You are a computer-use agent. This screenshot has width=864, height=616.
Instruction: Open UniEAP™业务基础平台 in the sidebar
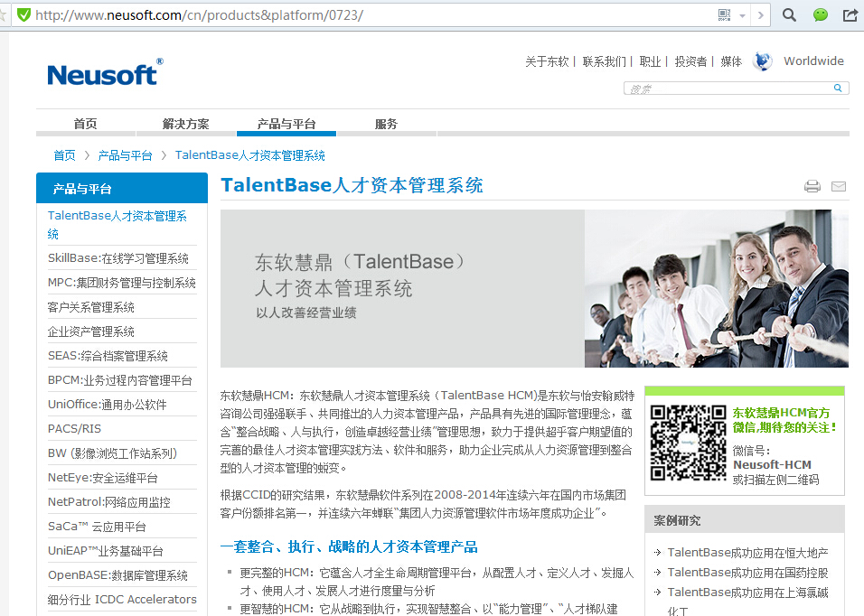105,551
